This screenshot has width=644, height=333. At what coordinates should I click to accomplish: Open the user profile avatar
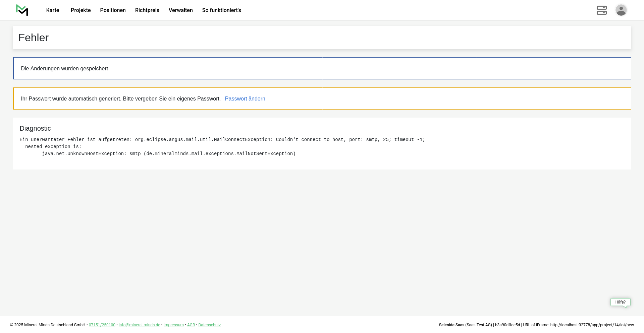point(621,10)
